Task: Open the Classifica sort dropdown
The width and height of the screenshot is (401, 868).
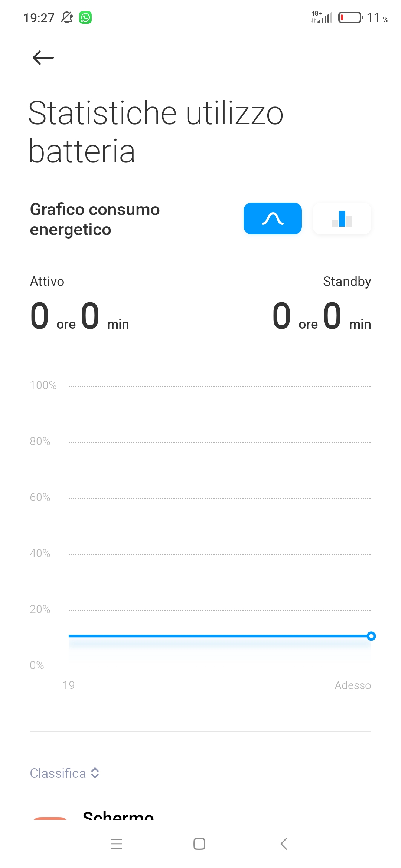Action: pyautogui.click(x=65, y=773)
